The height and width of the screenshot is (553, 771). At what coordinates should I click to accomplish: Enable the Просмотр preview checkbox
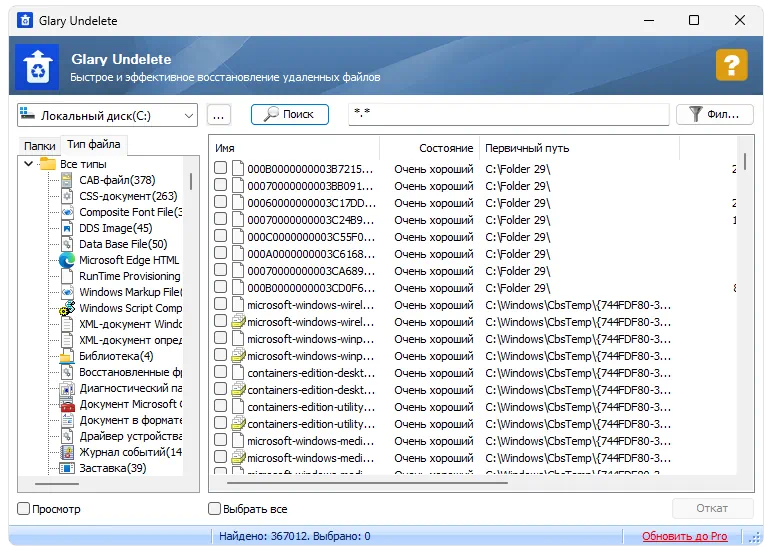[24, 508]
